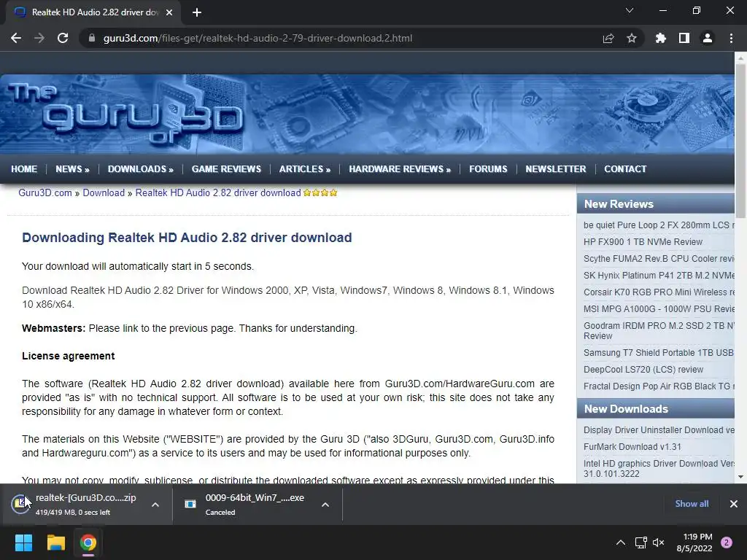
Task: Open FurMark Download v1.31 link
Action: point(632,447)
